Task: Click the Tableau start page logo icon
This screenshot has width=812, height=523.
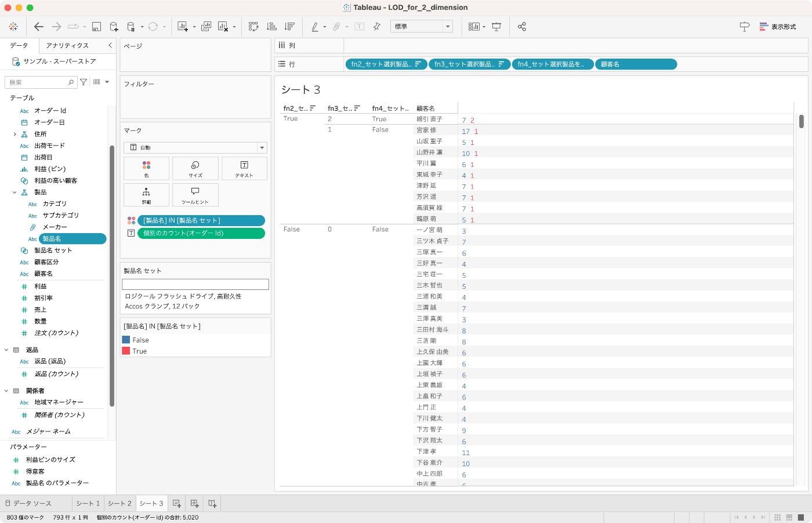Action: pos(13,27)
